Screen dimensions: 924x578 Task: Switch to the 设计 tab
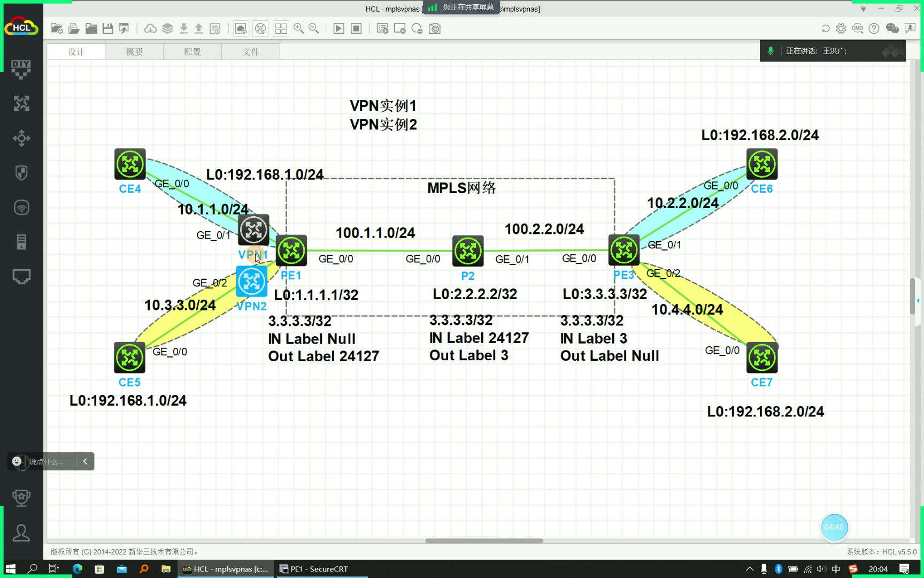(76, 52)
